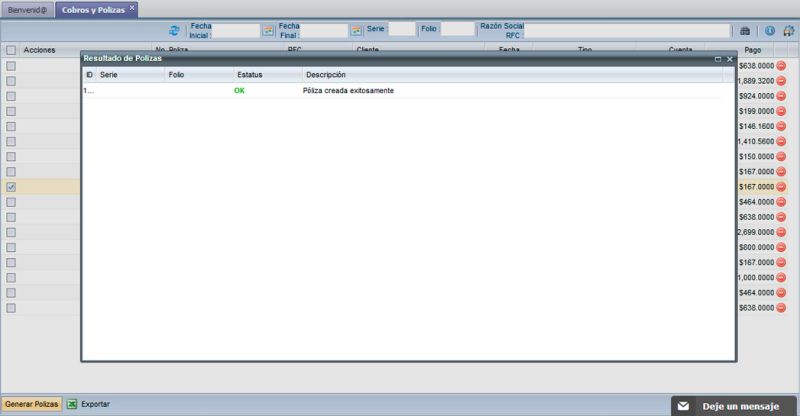Image resolution: width=800 pixels, height=416 pixels.
Task: Click the refresh icon in the filter toolbar
Action: [x=175, y=31]
